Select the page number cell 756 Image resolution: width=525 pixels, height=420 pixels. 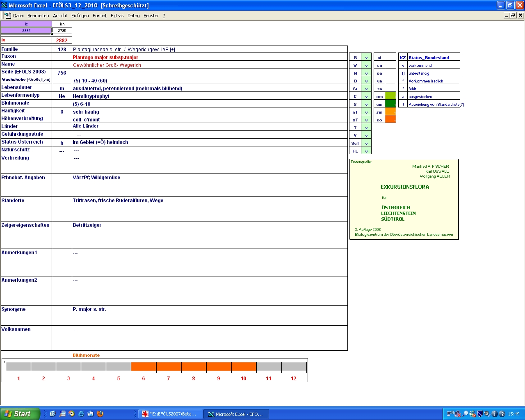[x=62, y=73]
